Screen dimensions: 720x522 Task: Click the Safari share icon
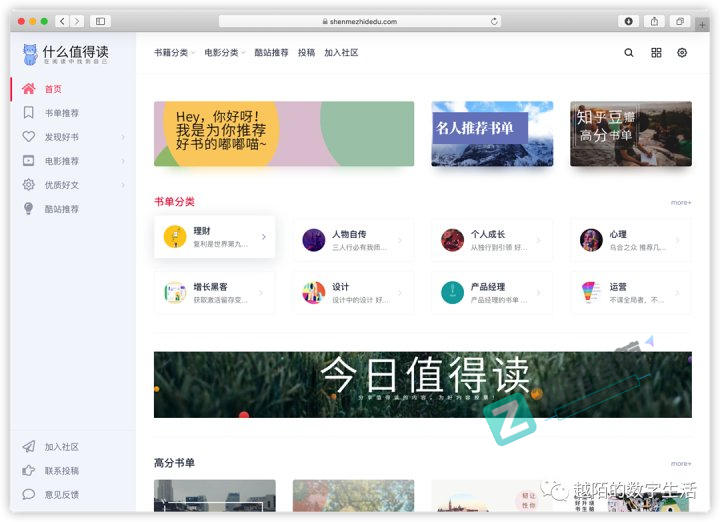click(x=654, y=21)
